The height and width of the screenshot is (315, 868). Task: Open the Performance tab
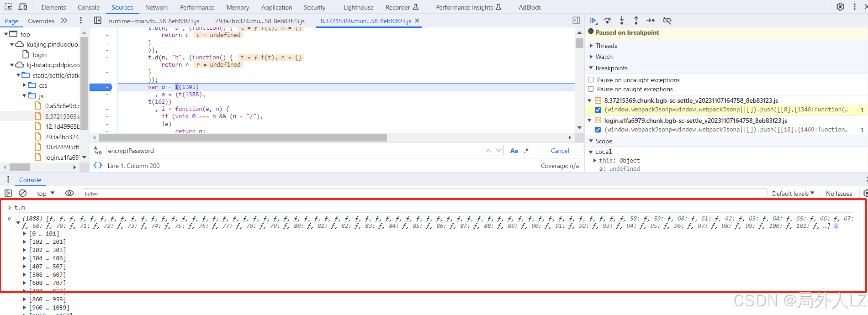click(197, 7)
